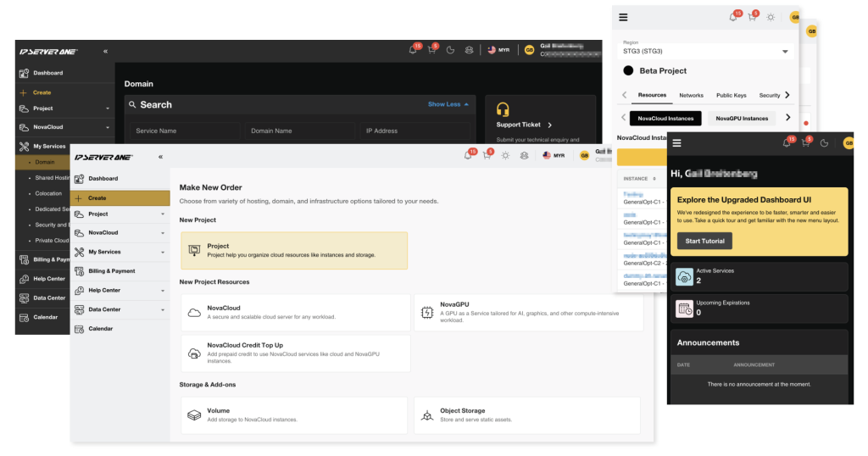Expand Help Center in light window sidebar
This screenshot has height=456, width=868.
click(x=120, y=290)
